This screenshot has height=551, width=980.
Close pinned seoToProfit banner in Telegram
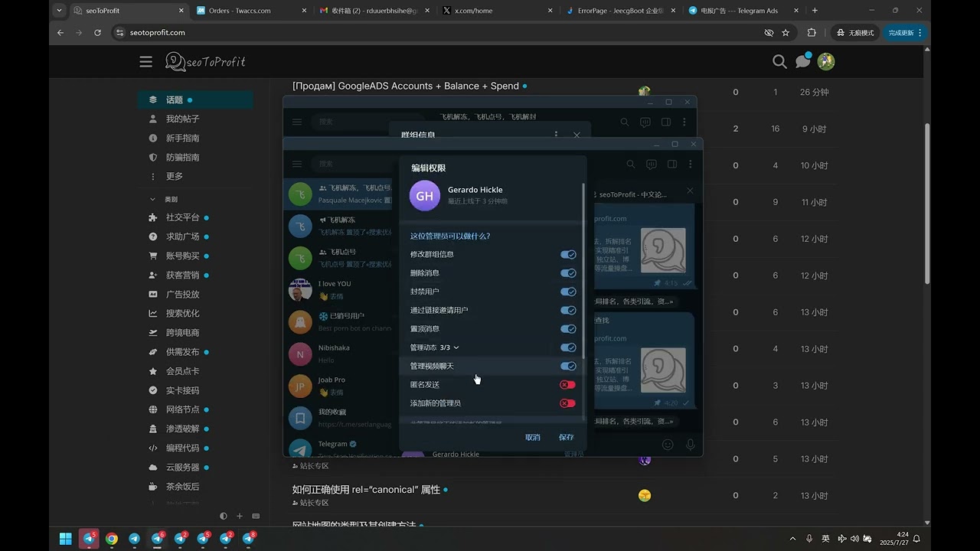(690, 191)
